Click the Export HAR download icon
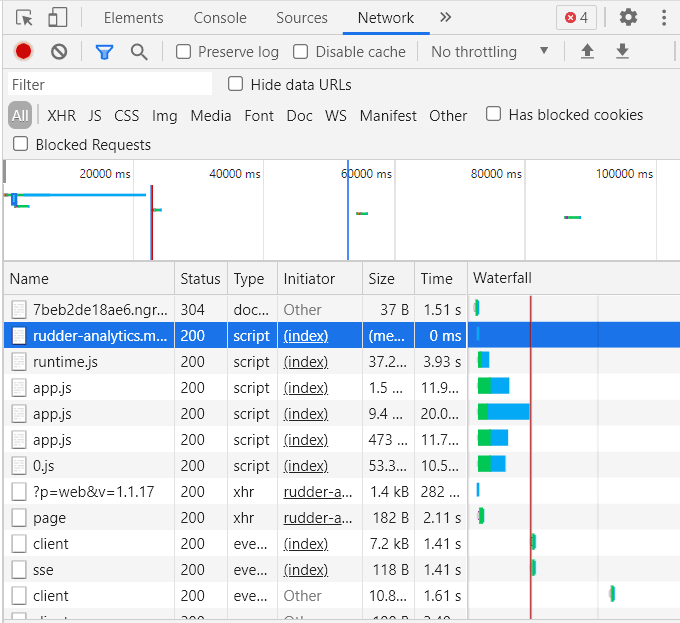680x623 pixels. (x=622, y=51)
